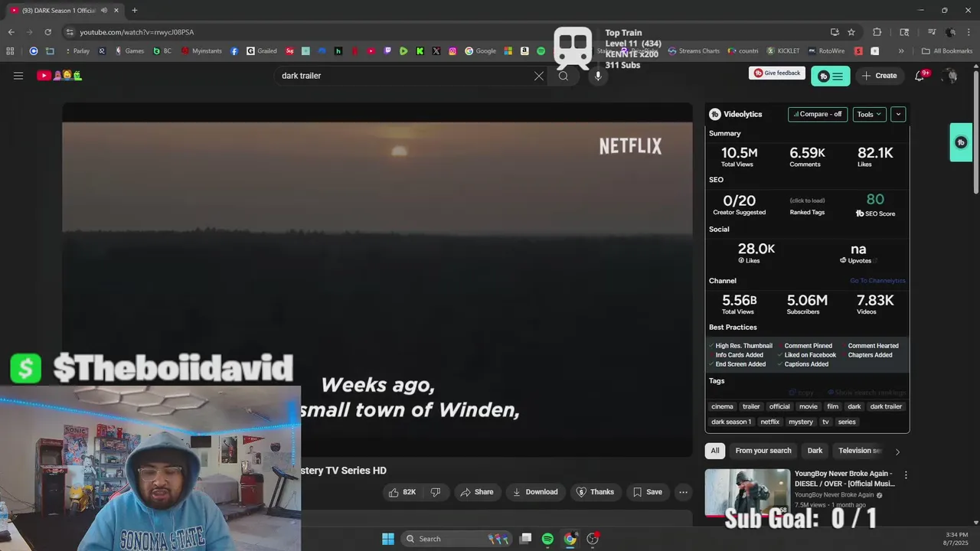Open the Windows Start menu
This screenshot has height=551, width=980.
click(x=388, y=539)
